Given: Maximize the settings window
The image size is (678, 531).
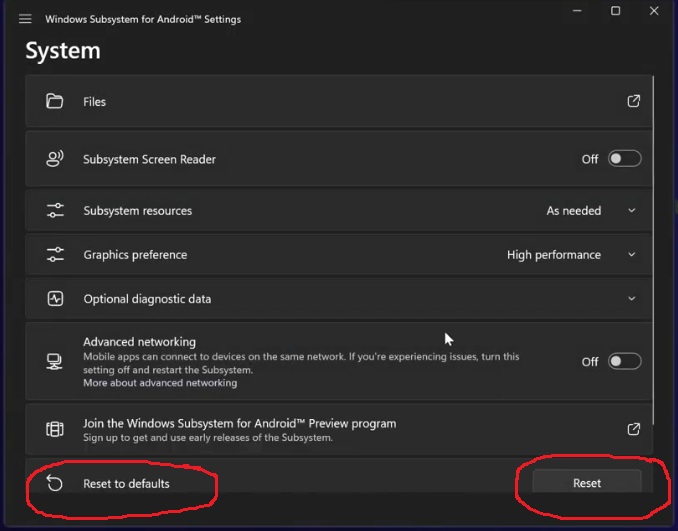Looking at the screenshot, I should coord(615,11).
